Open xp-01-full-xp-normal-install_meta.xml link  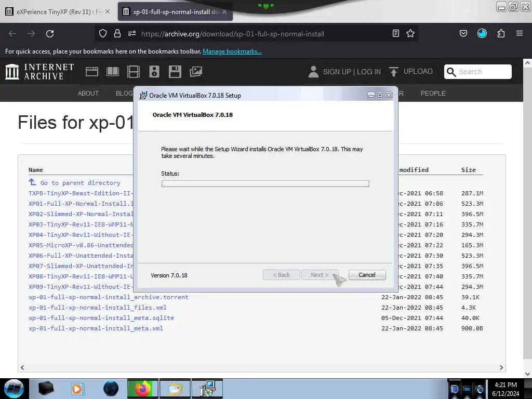click(x=96, y=328)
